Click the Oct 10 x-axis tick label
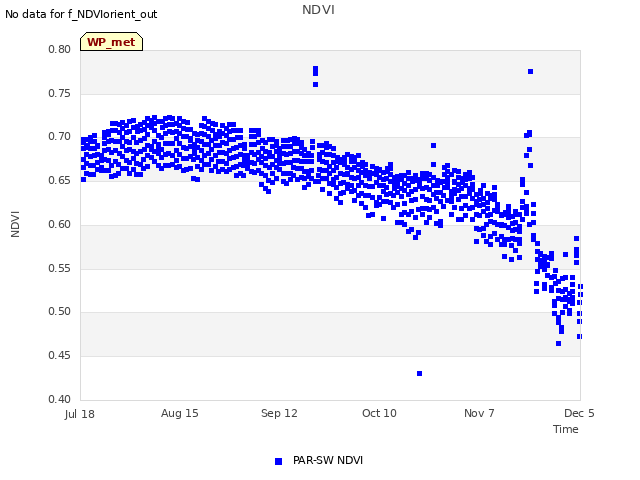 [x=379, y=413]
